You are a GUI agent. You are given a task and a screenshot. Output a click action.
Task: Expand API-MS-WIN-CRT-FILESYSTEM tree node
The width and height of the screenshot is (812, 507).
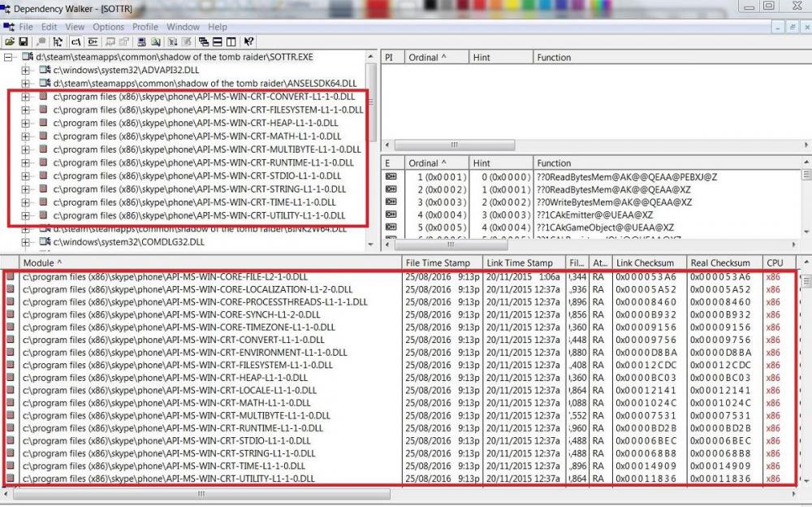click(x=25, y=110)
